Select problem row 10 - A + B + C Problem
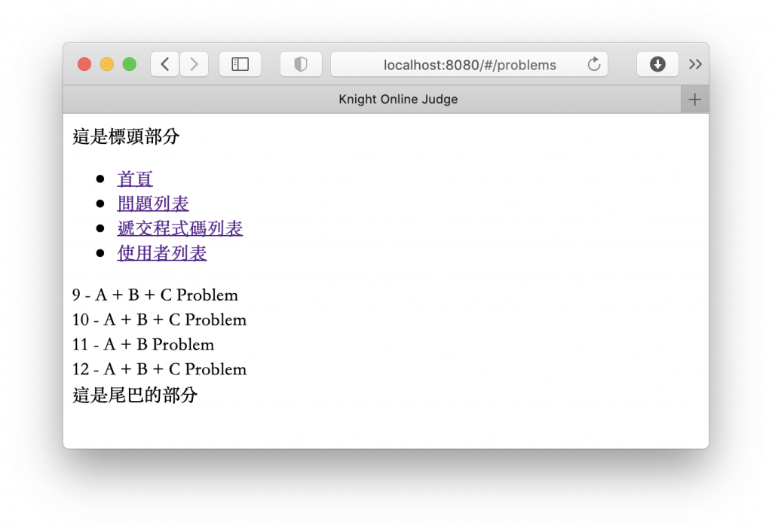This screenshot has width=772, height=532. click(x=159, y=320)
